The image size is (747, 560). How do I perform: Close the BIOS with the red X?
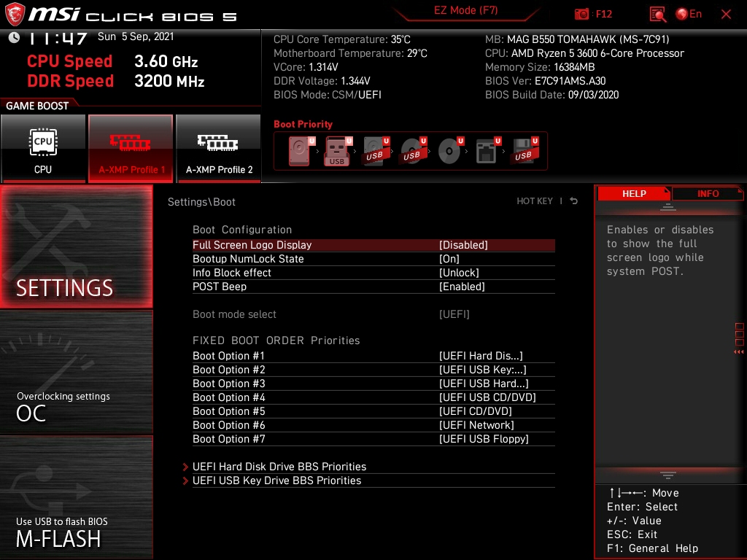pyautogui.click(x=726, y=15)
